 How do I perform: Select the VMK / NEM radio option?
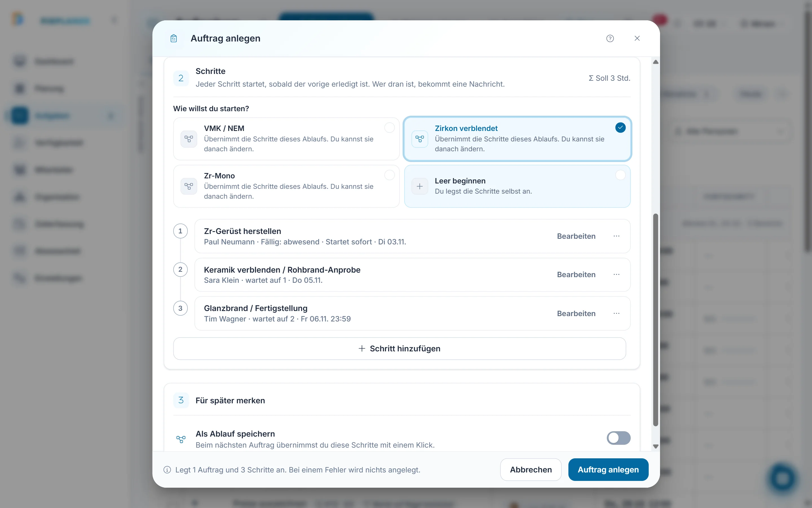tap(389, 128)
